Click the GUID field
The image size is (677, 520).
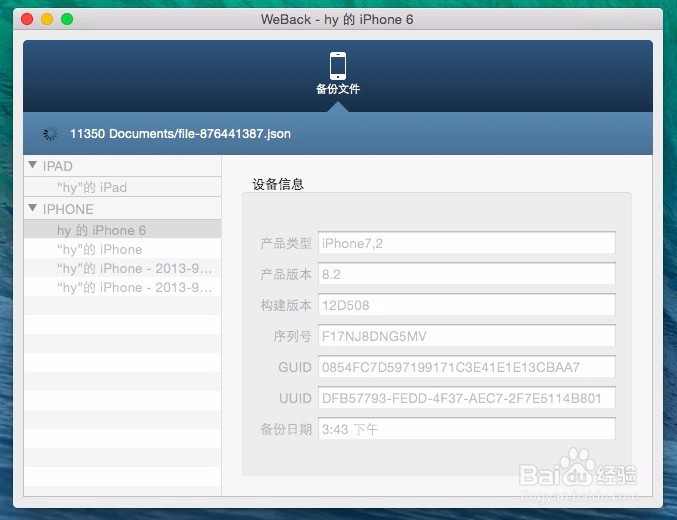tap(467, 367)
